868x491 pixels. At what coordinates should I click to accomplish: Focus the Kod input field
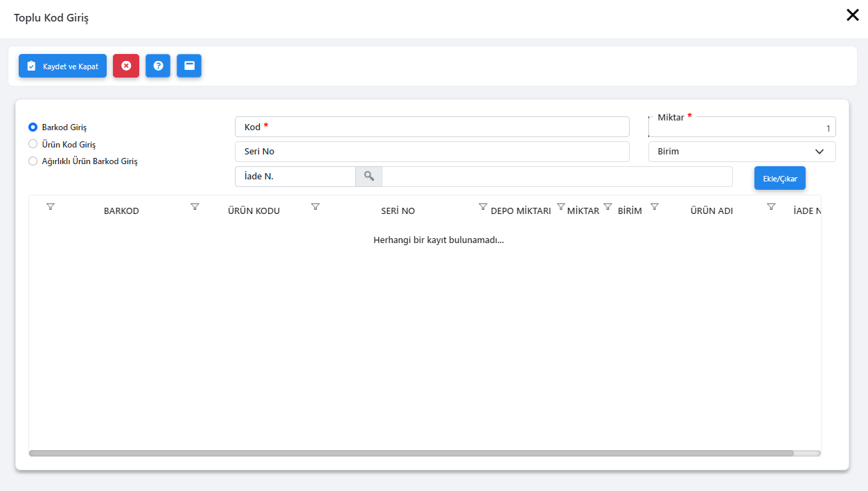432,127
